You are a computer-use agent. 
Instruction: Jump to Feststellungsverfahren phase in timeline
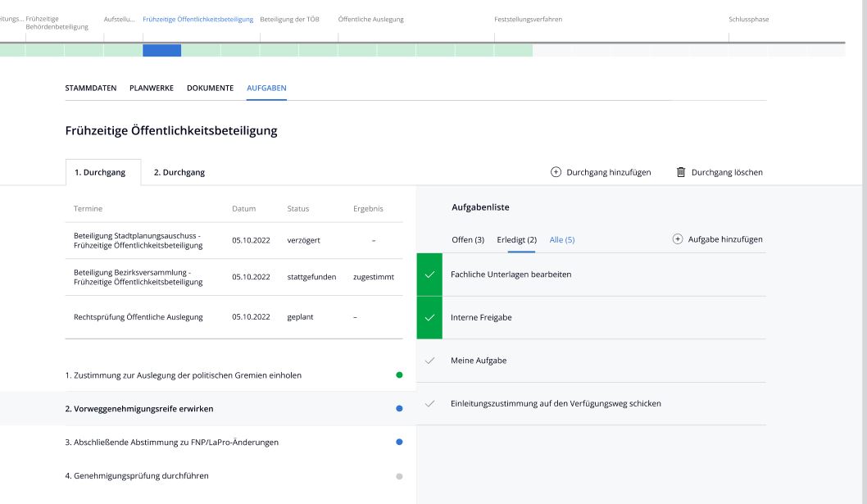tap(528, 19)
